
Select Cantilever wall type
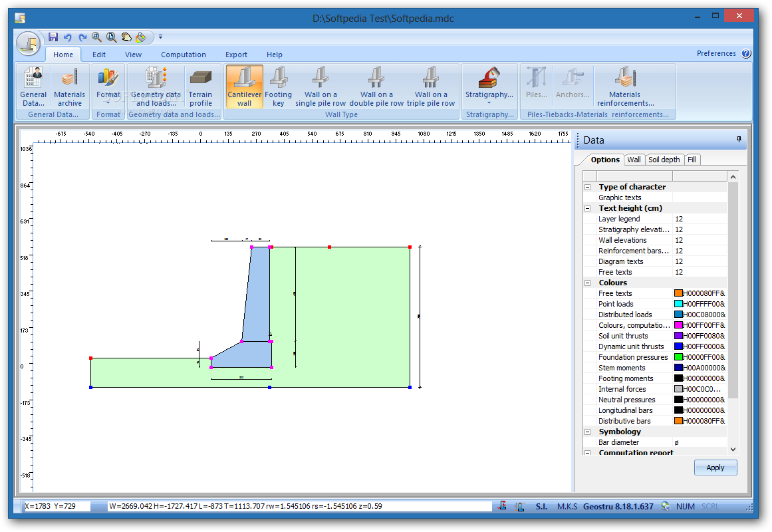point(245,86)
